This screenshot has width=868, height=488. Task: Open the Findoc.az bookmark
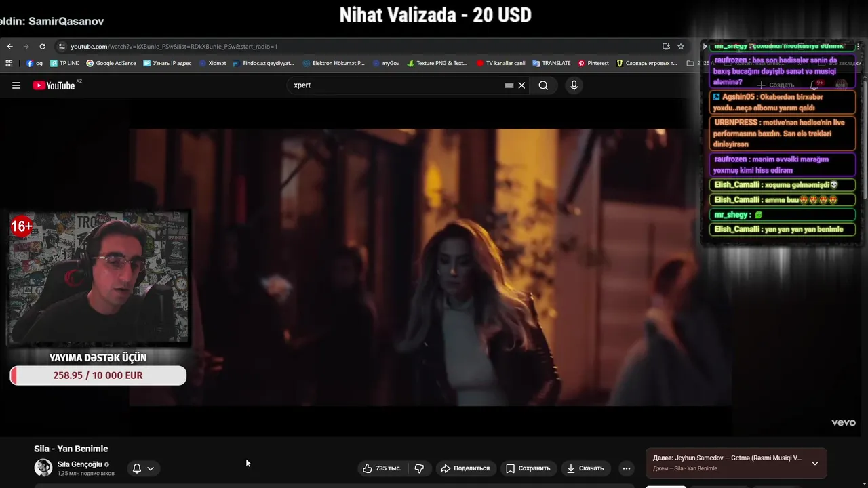(x=263, y=63)
